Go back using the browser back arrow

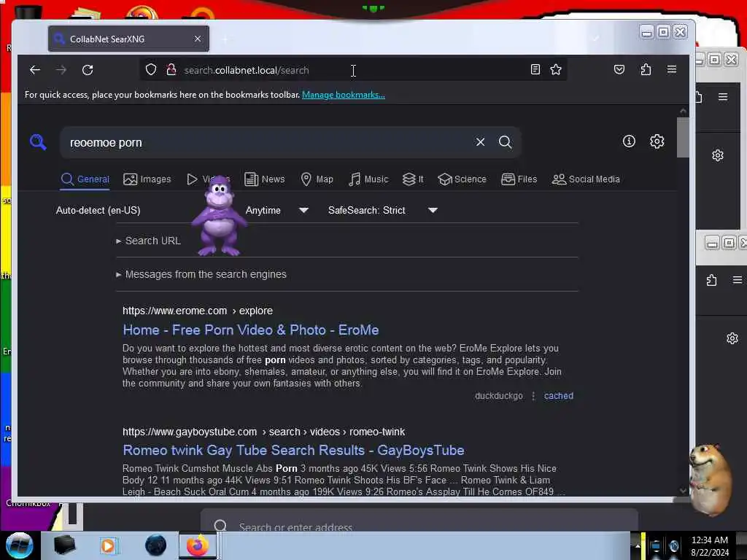tap(35, 70)
